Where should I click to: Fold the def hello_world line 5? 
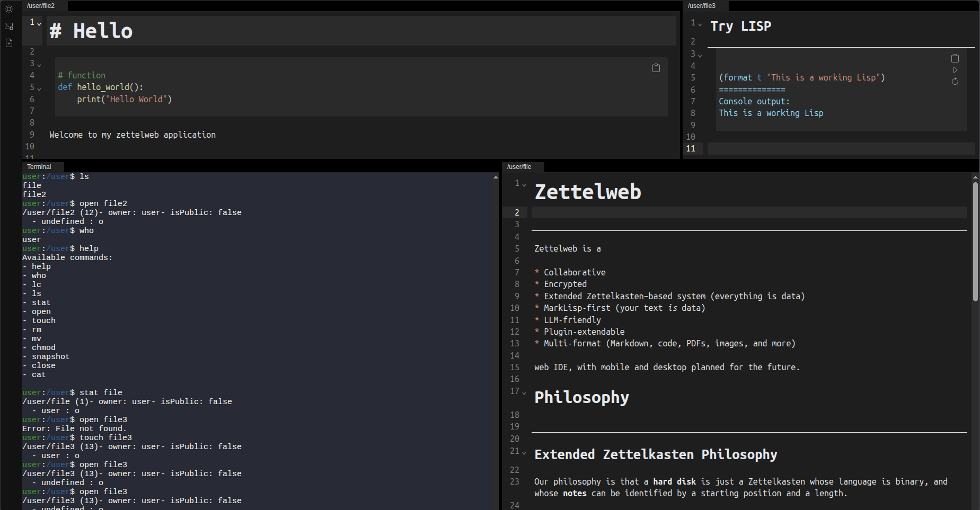pos(39,89)
